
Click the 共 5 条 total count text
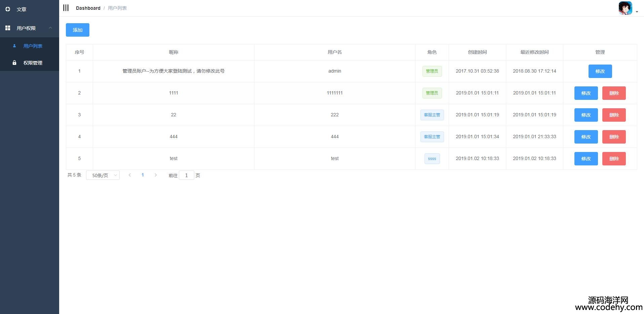pos(74,175)
